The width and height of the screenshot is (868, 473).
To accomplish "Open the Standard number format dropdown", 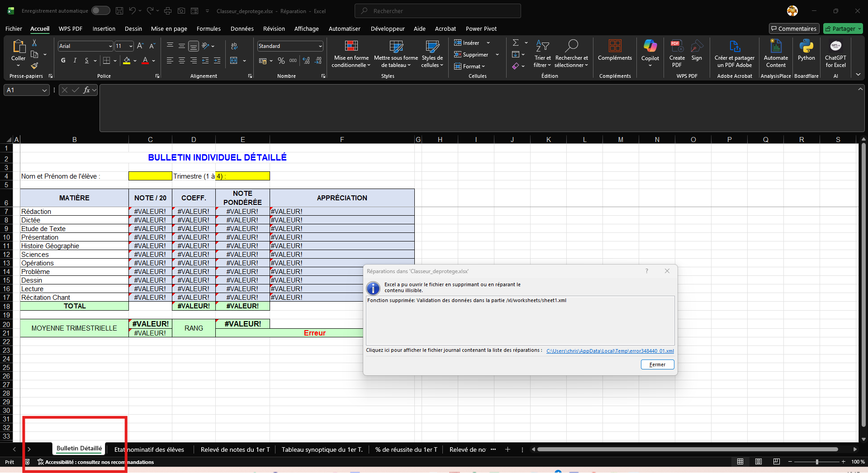I will (x=320, y=46).
